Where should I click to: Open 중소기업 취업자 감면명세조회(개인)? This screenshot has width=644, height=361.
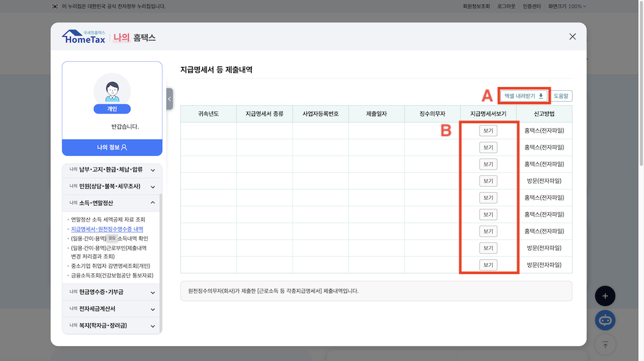pyautogui.click(x=111, y=266)
